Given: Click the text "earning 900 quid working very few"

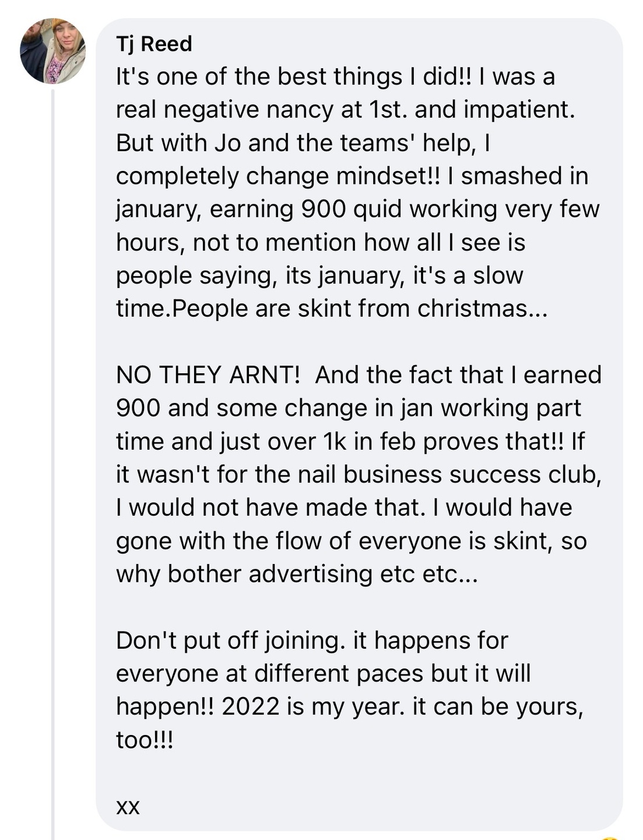Looking at the screenshot, I should click(405, 209).
